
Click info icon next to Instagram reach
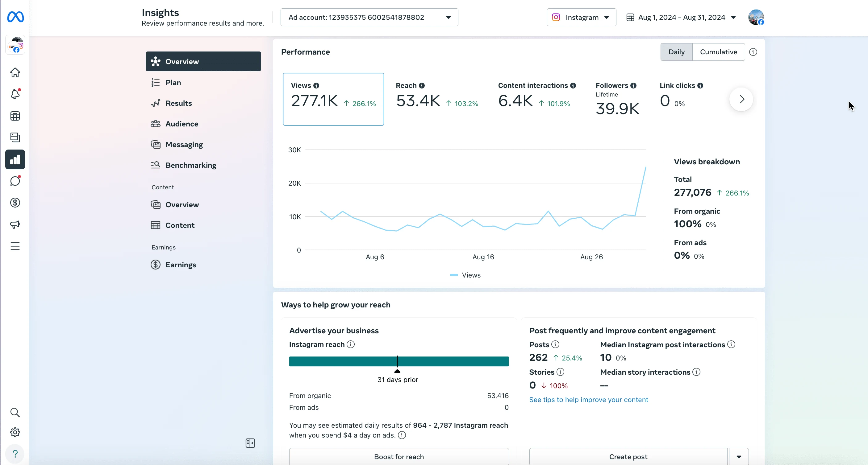351,344
